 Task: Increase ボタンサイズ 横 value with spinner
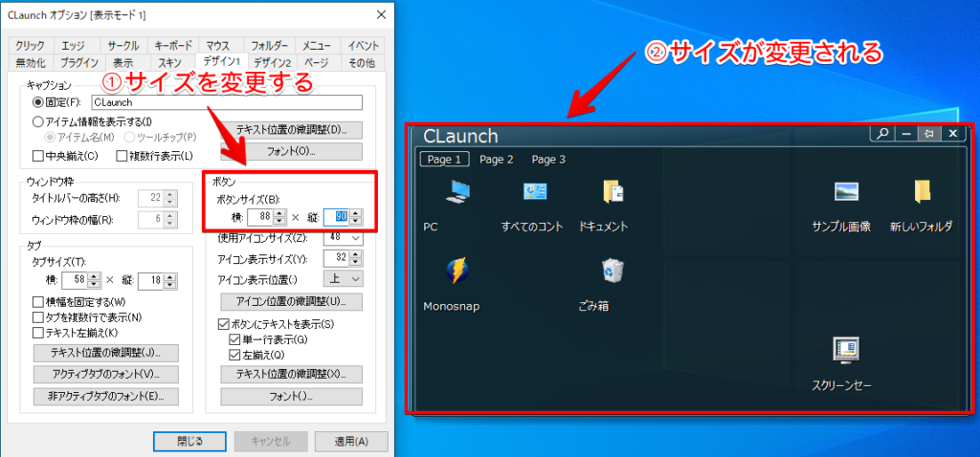pyautogui.click(x=280, y=213)
